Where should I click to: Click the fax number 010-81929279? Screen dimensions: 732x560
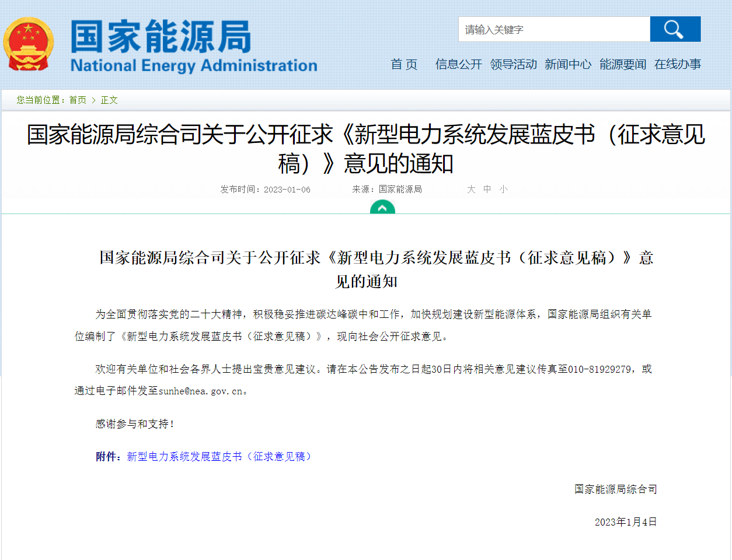(599, 369)
